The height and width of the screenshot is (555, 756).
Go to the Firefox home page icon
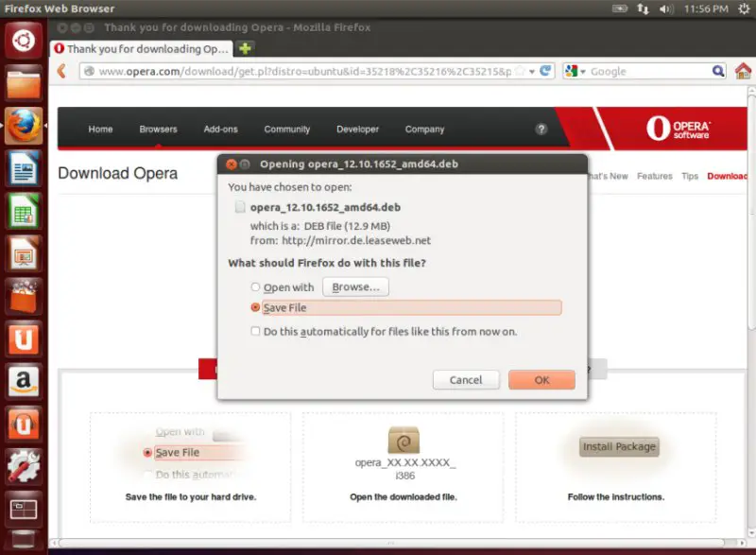pyautogui.click(x=743, y=71)
